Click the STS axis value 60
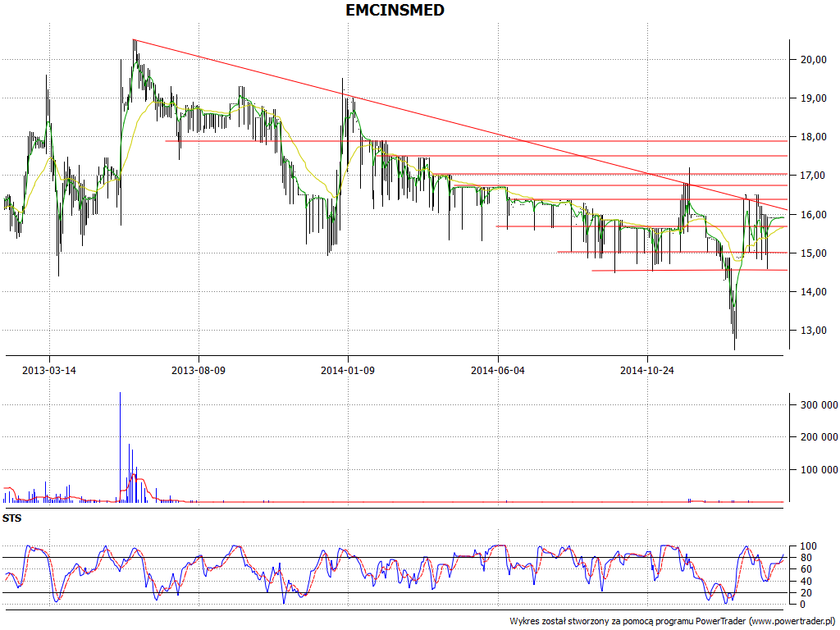The image size is (840, 630). pos(806,569)
